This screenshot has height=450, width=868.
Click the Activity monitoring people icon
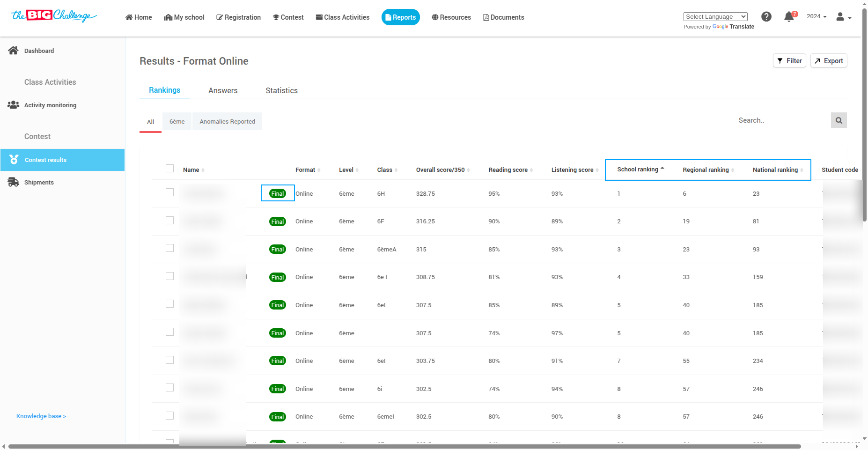(x=13, y=105)
